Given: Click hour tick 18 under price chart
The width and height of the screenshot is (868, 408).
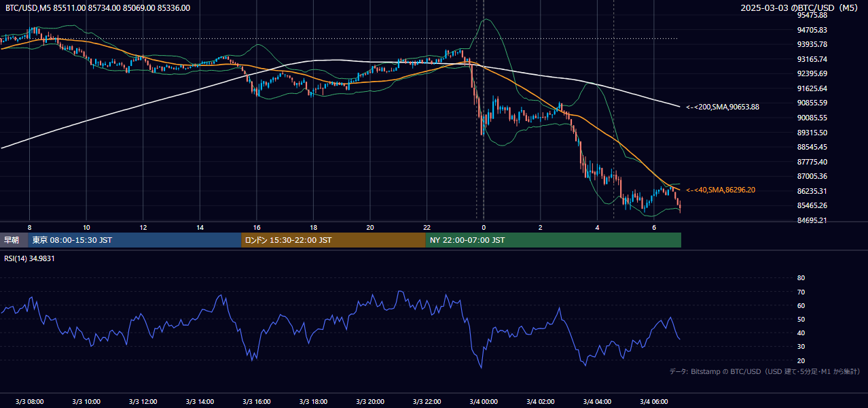Looking at the screenshot, I should (313, 226).
